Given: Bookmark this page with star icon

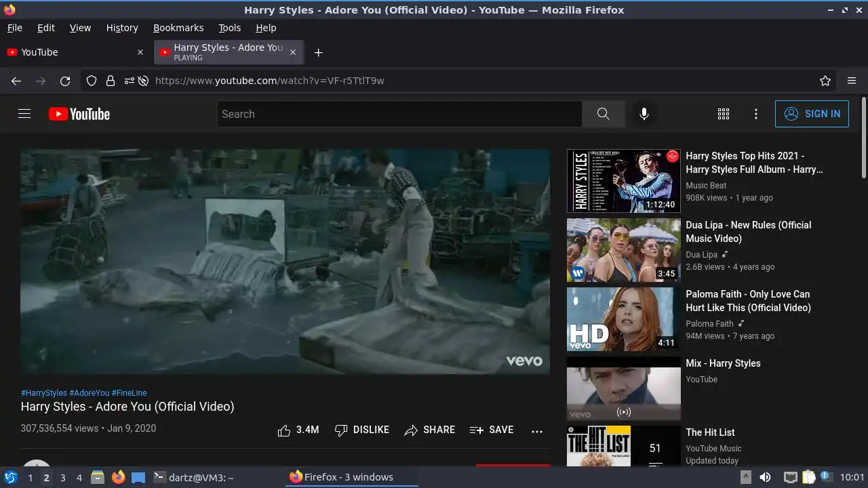Looking at the screenshot, I should [825, 81].
